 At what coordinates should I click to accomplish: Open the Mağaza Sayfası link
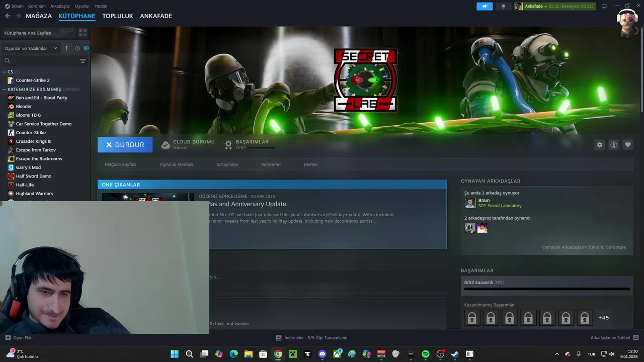click(x=121, y=164)
